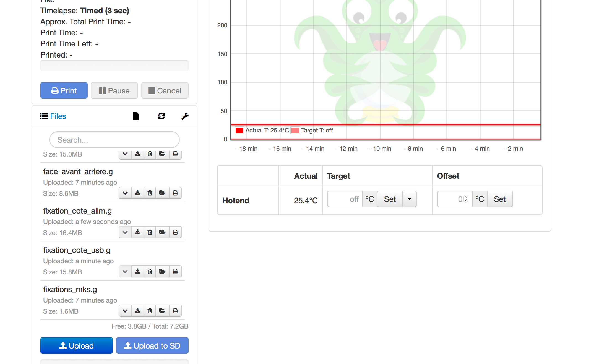Click the Upload button

[77, 345]
